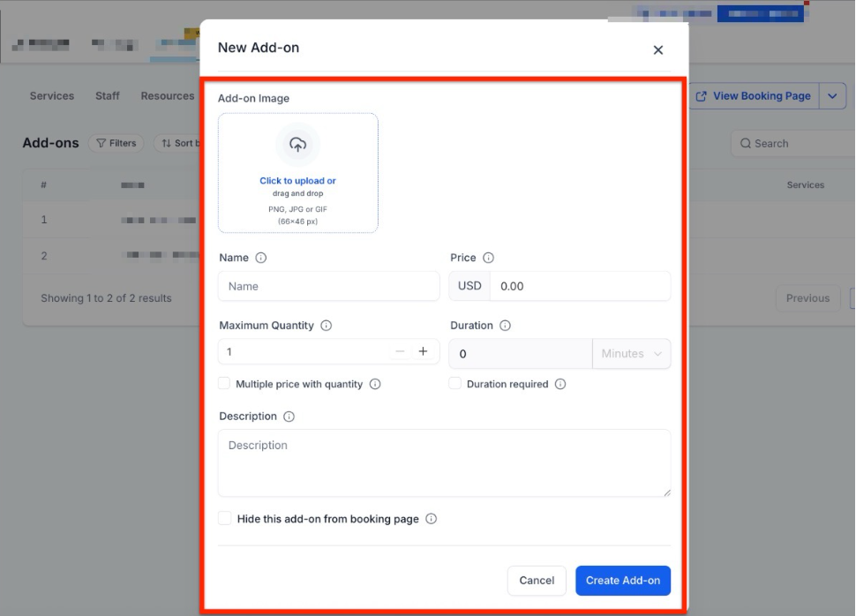Click the info icon beside Duration
This screenshot has width=856, height=616.
505,326
